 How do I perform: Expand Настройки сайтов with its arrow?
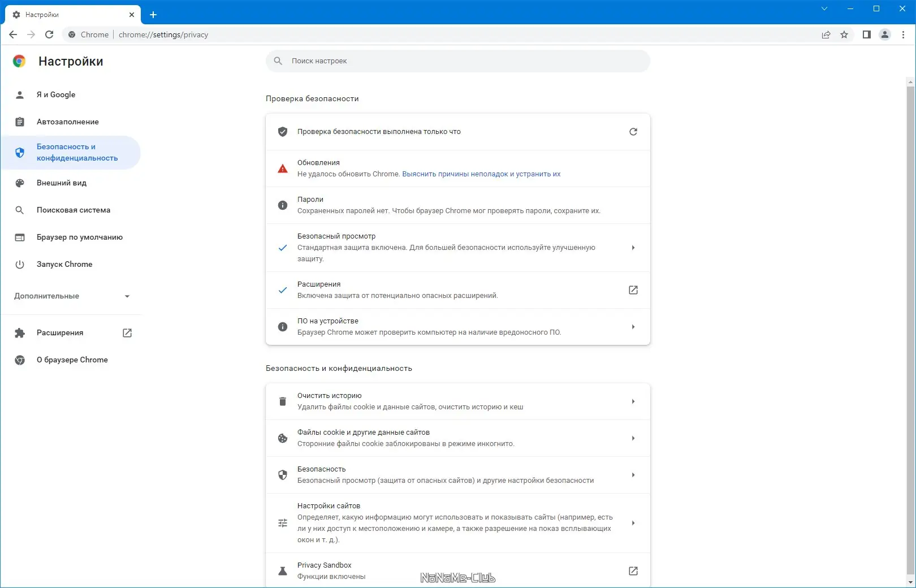tap(633, 523)
